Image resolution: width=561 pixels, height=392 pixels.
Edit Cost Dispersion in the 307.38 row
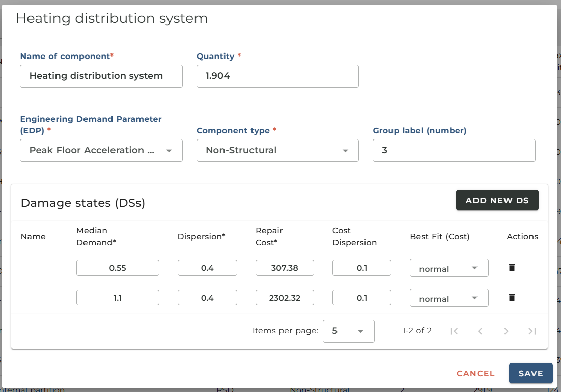362,268
